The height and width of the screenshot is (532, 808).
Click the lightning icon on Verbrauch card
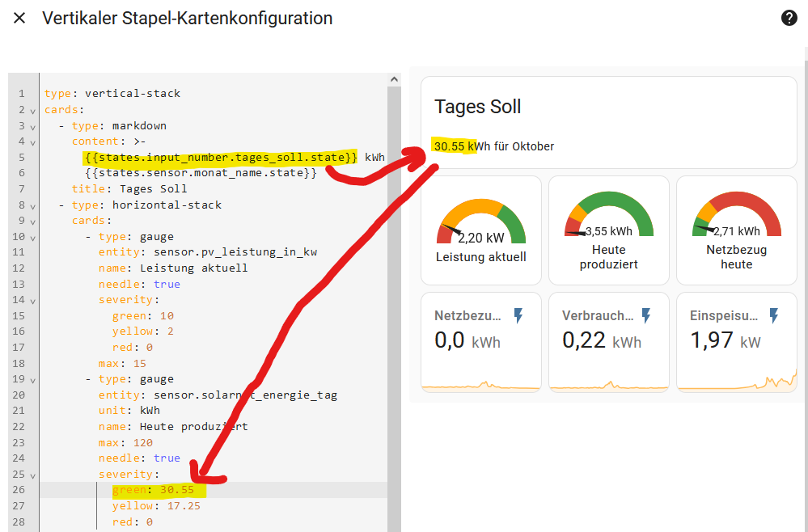[x=646, y=315]
